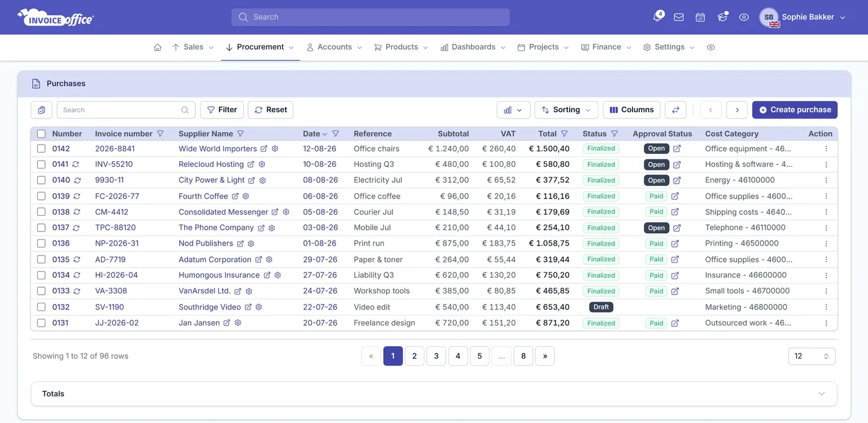Image resolution: width=868 pixels, height=423 pixels.
Task: Open the Columns button
Action: tap(631, 110)
